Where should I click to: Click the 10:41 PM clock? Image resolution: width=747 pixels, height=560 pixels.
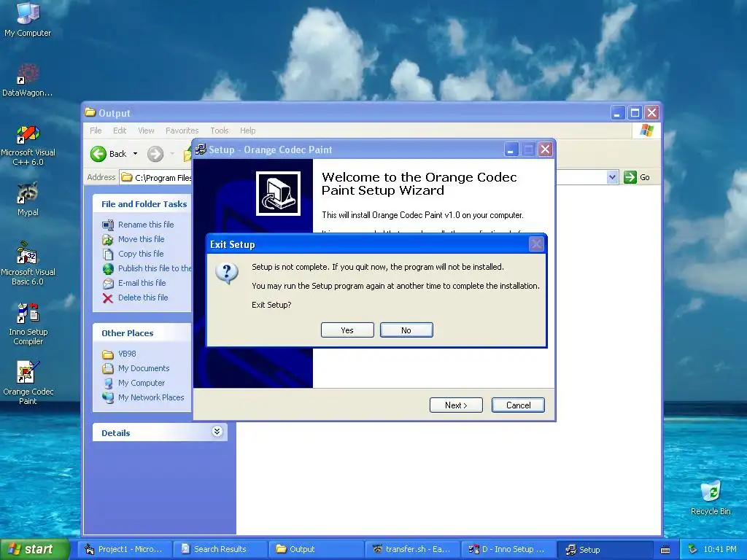[x=719, y=550]
